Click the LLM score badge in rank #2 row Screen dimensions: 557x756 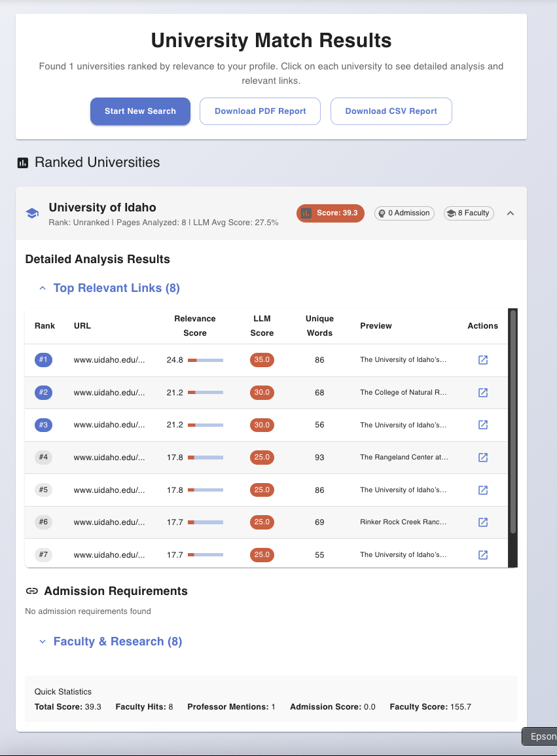click(262, 393)
